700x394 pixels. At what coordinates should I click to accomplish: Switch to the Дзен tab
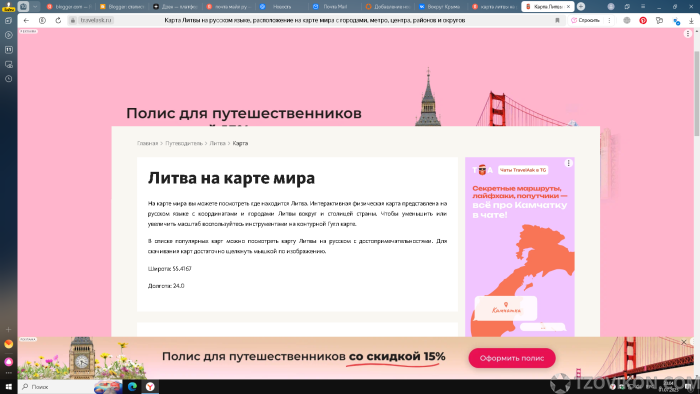(x=175, y=6)
